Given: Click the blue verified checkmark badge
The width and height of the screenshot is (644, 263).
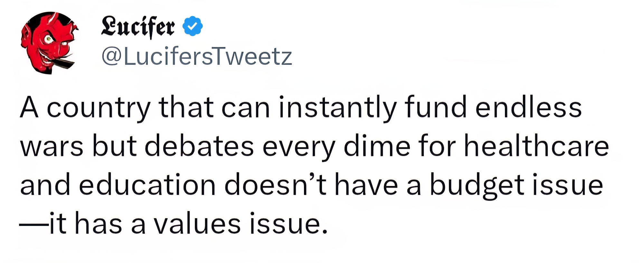Looking at the screenshot, I should 193,26.
